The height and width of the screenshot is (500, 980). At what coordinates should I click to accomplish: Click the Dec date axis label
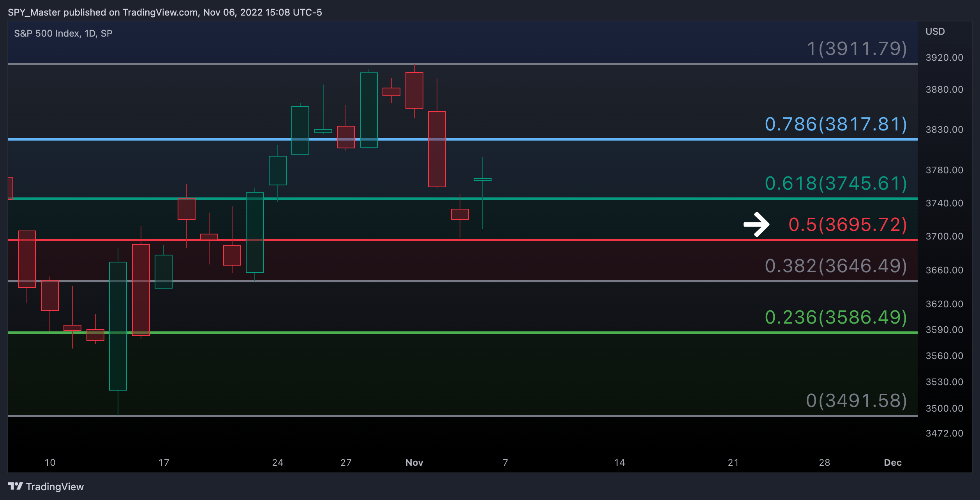[x=893, y=463]
